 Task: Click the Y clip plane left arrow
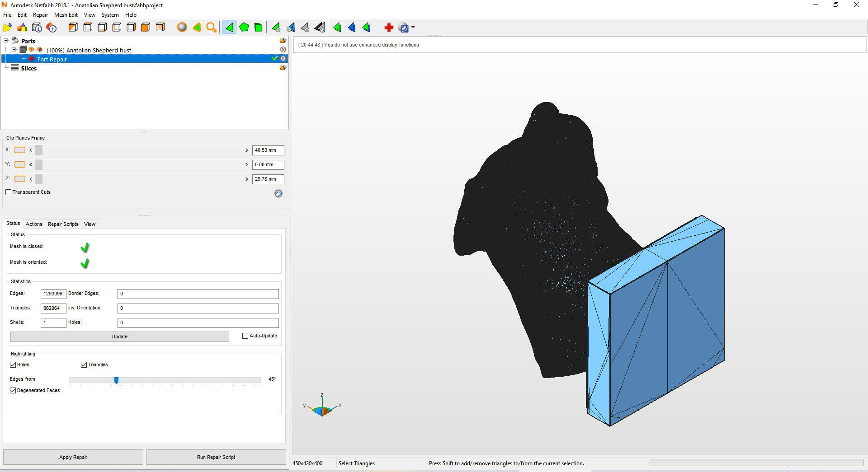[31, 164]
